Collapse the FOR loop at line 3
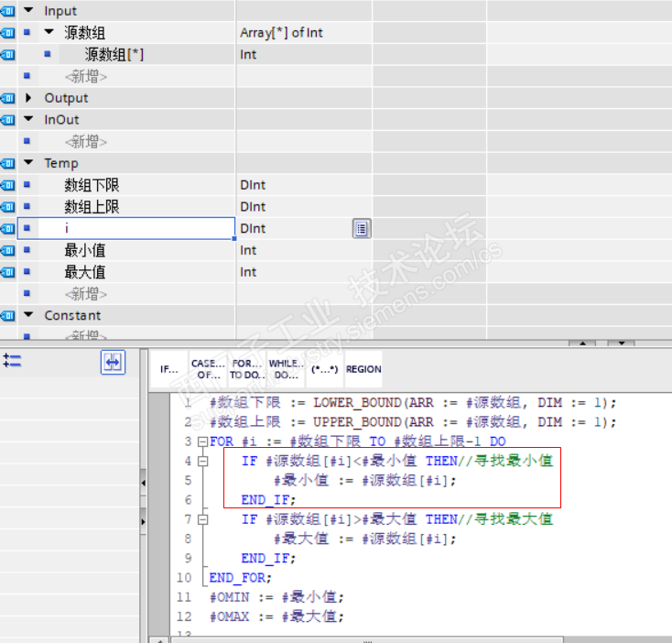Screen dimensions: 672x643 [202, 441]
